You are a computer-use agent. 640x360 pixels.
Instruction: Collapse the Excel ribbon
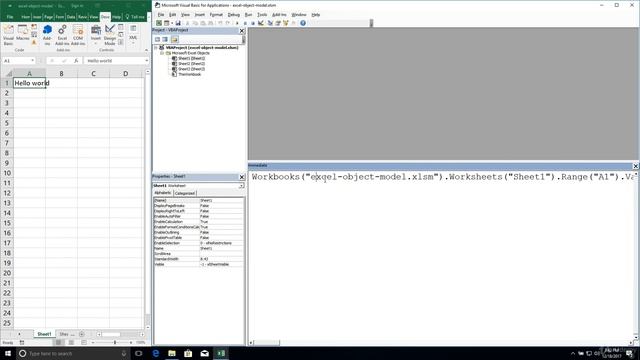[x=146, y=50]
